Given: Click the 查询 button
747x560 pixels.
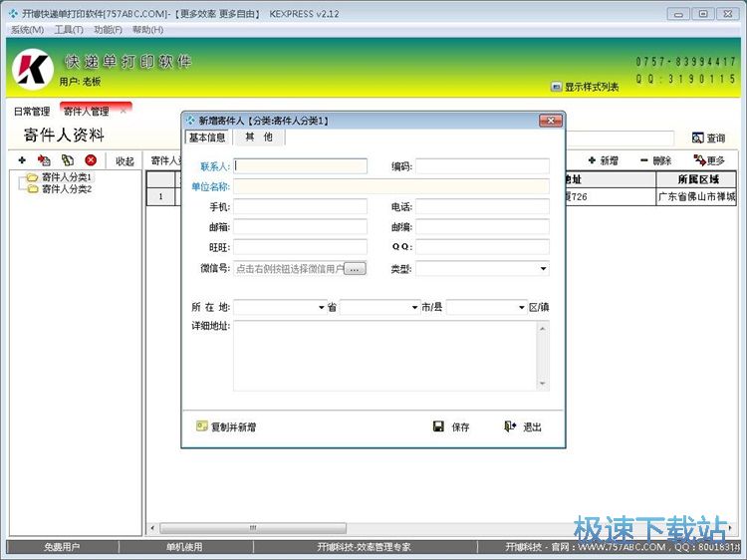Looking at the screenshot, I should (708, 138).
